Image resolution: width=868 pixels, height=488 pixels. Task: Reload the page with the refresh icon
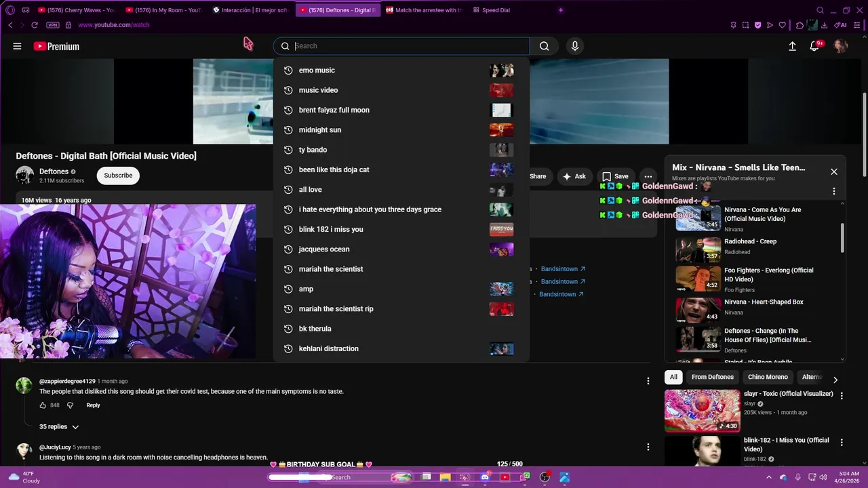(35, 25)
